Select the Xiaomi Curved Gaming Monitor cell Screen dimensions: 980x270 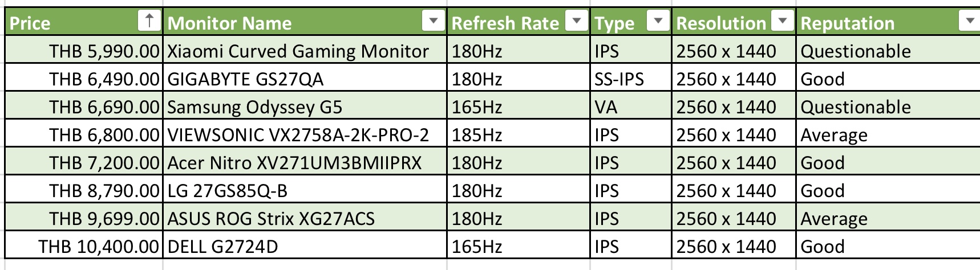pyautogui.click(x=305, y=51)
